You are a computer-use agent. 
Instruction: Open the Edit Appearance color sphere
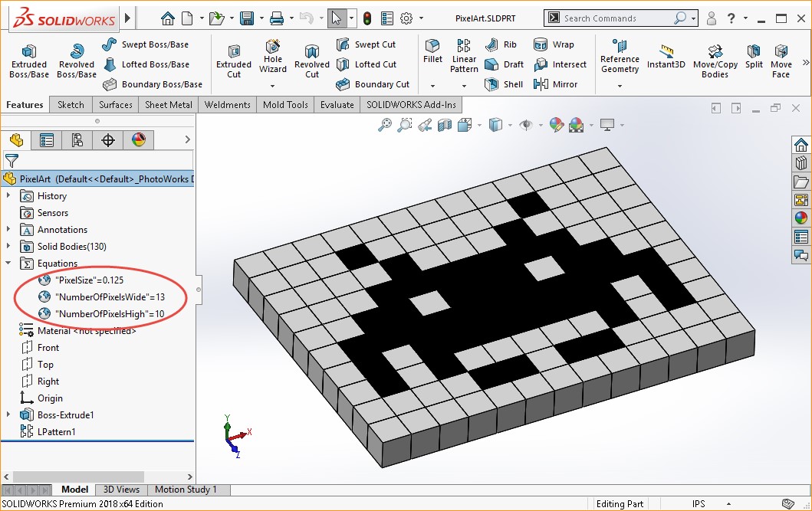tap(556, 125)
